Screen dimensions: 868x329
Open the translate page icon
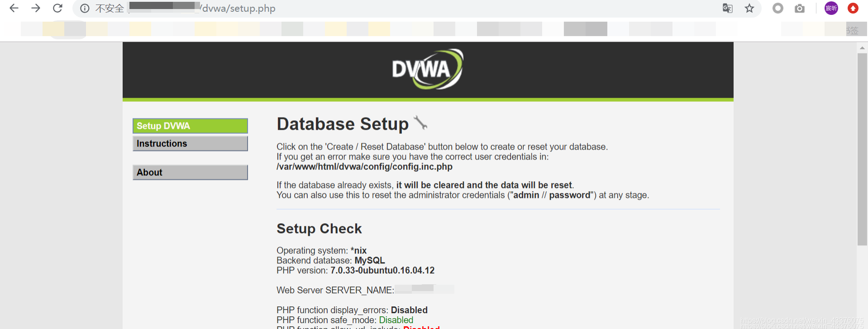pos(727,8)
